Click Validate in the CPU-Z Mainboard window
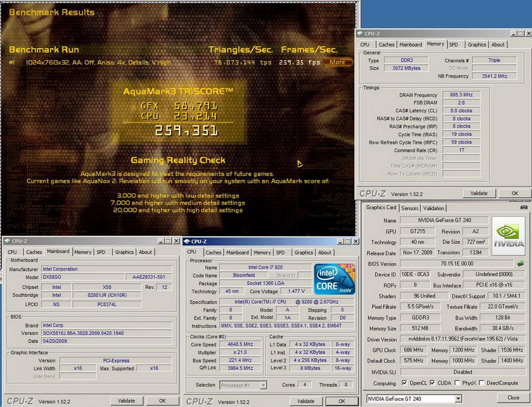The image size is (532, 407). pyautogui.click(x=126, y=401)
